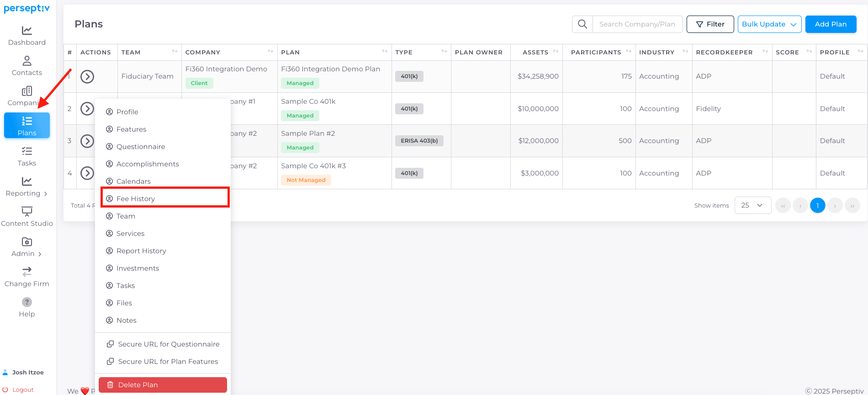Sort by Recordkeeper column arrows
Screen dimensions: 868x395
coord(765,52)
